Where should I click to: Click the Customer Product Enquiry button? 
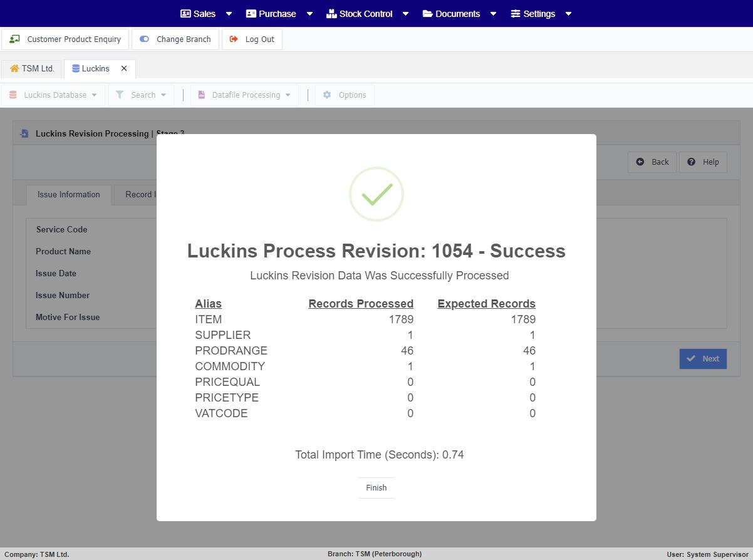[x=65, y=39]
